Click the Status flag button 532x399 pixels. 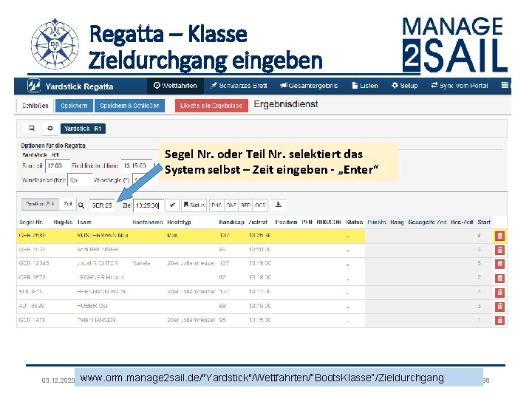[x=194, y=205]
